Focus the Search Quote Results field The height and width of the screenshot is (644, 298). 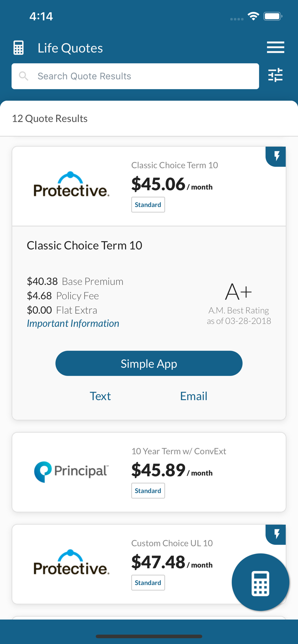pos(135,76)
